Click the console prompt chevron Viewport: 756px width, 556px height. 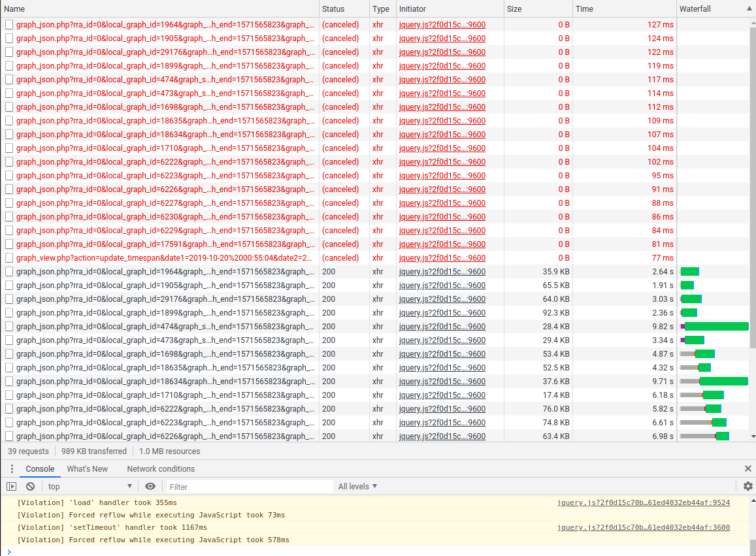tap(9, 551)
